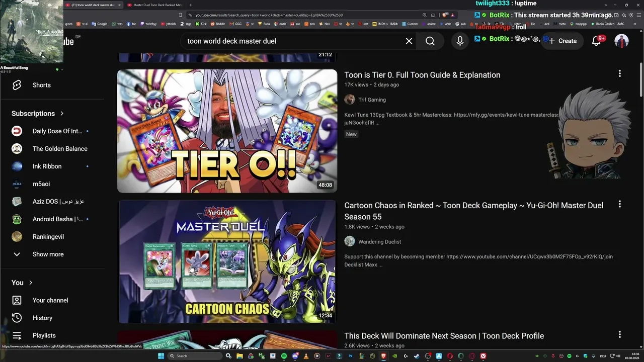Screen dimensions: 644x362
Task: Start voice search with microphone
Action: (x=460, y=41)
